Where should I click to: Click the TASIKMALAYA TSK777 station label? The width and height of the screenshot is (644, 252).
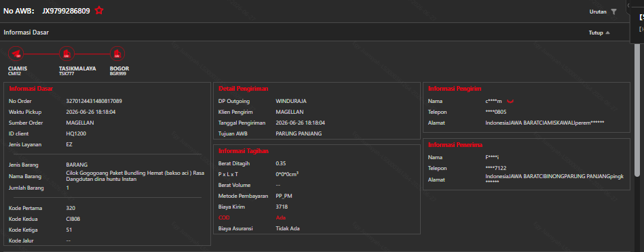pos(77,71)
